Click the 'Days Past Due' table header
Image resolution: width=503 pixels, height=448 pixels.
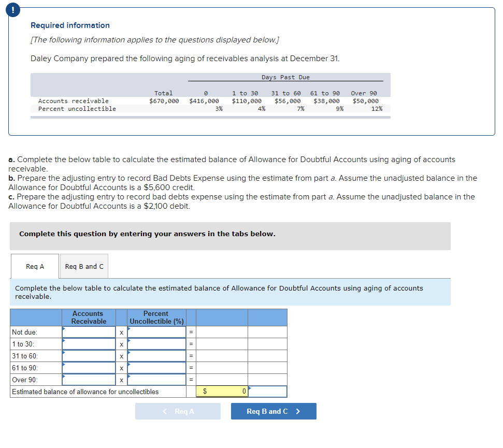pyautogui.click(x=285, y=77)
